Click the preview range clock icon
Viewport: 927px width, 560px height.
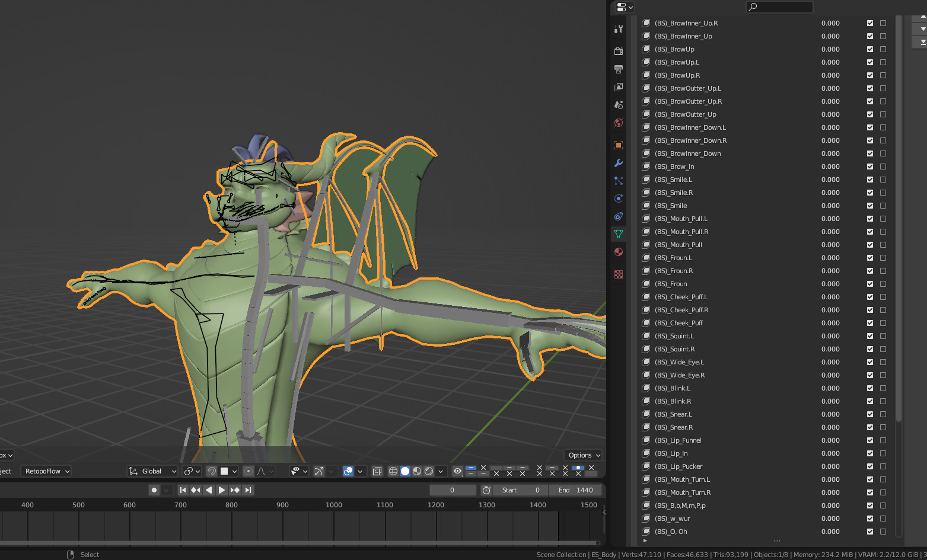pyautogui.click(x=486, y=490)
